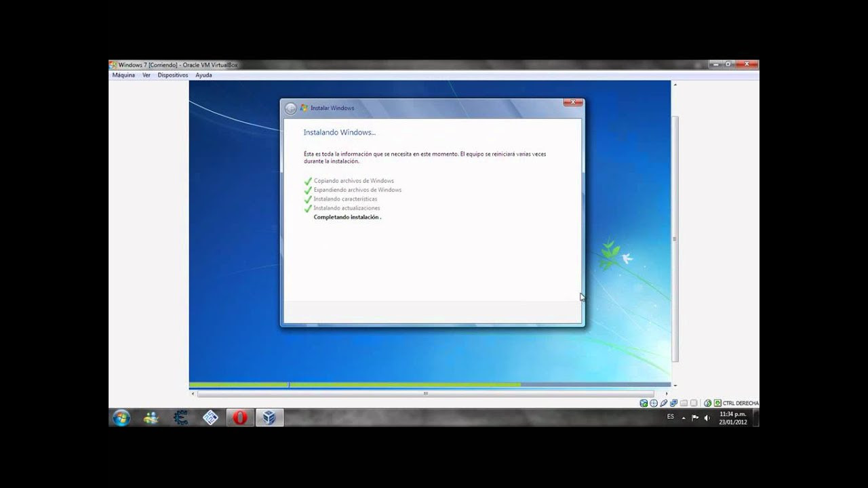Click the back arrow in Instalar Windows dialog
Screen dimensions: 868x488
pos(291,108)
